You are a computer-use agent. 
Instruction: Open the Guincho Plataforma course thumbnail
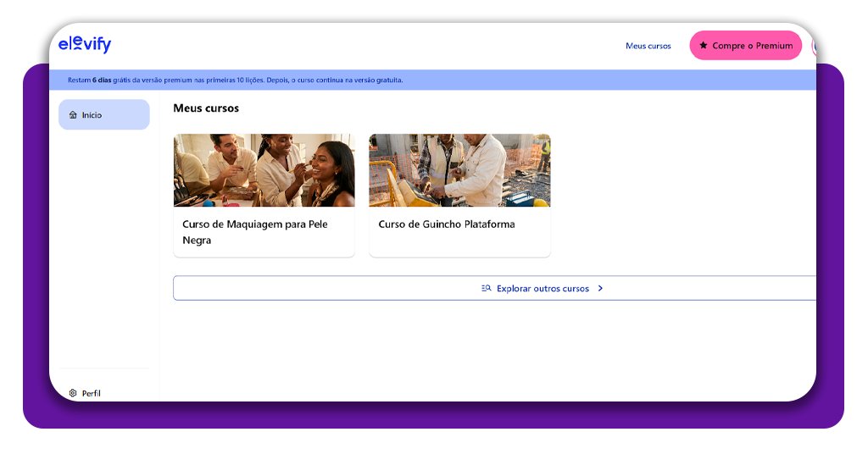459,170
